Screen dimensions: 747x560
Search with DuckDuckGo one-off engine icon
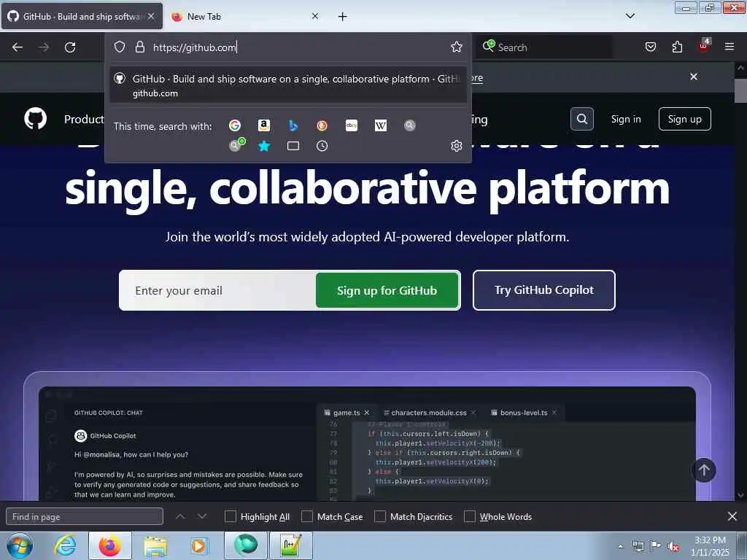pos(322,125)
